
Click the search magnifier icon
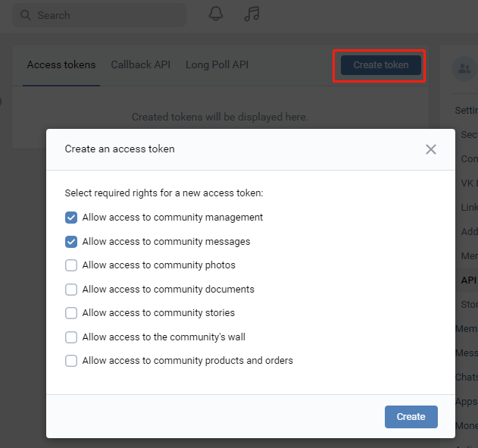(26, 15)
